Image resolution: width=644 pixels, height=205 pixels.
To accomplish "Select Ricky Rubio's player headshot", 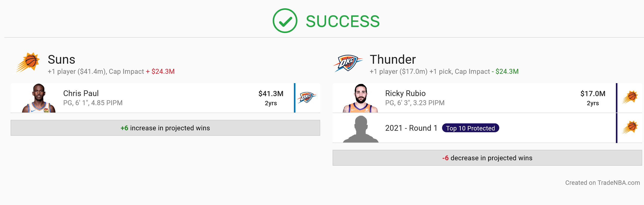I will 360,98.
